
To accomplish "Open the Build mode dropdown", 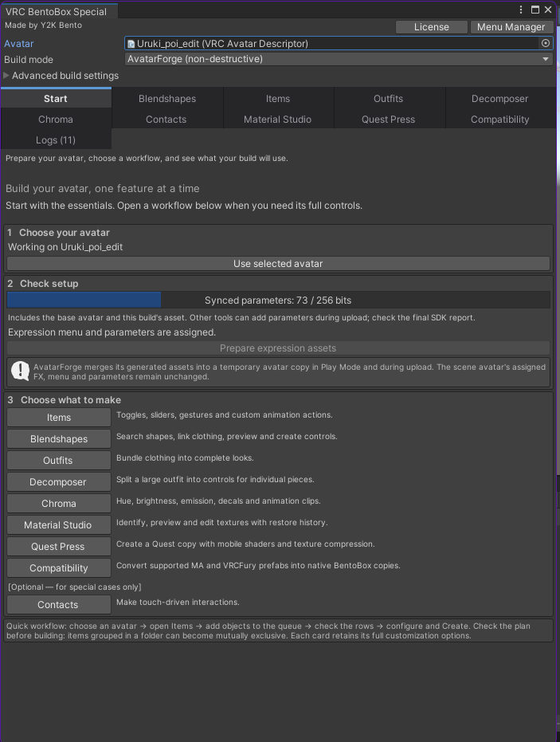I will 339,59.
